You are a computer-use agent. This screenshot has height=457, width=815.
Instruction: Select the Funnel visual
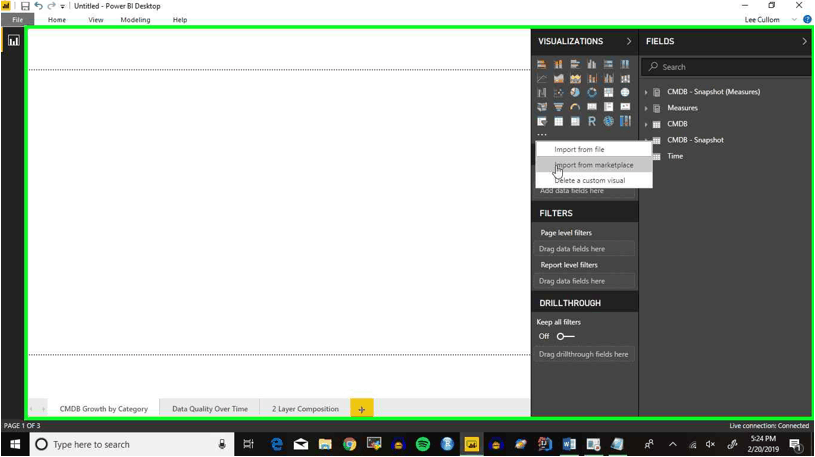[x=558, y=107]
